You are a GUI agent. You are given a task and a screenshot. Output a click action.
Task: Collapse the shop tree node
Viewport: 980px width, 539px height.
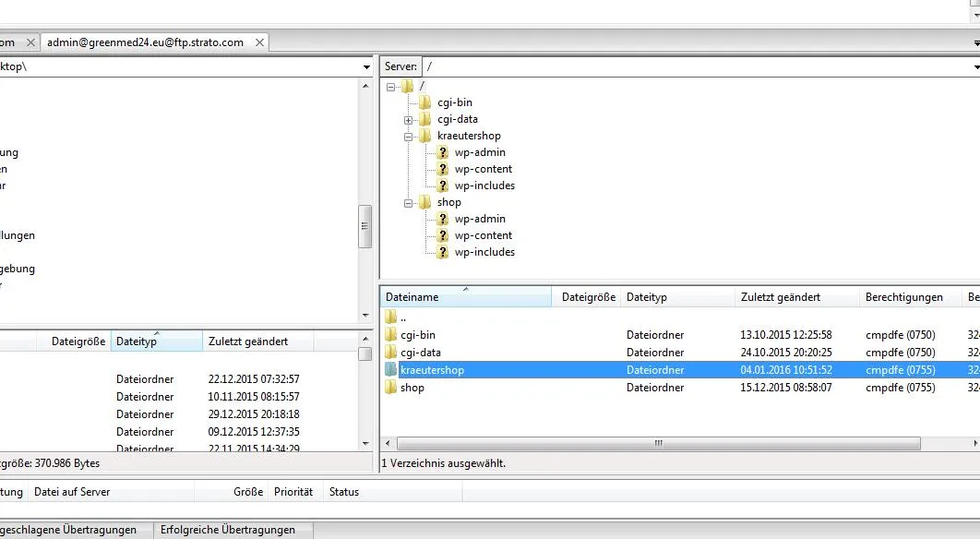point(408,203)
